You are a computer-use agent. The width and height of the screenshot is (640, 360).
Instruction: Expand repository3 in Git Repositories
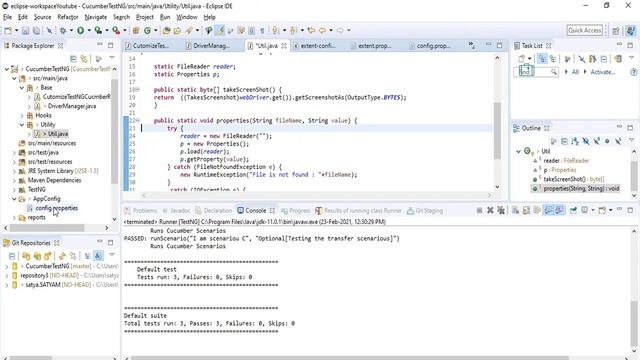tap(7, 276)
